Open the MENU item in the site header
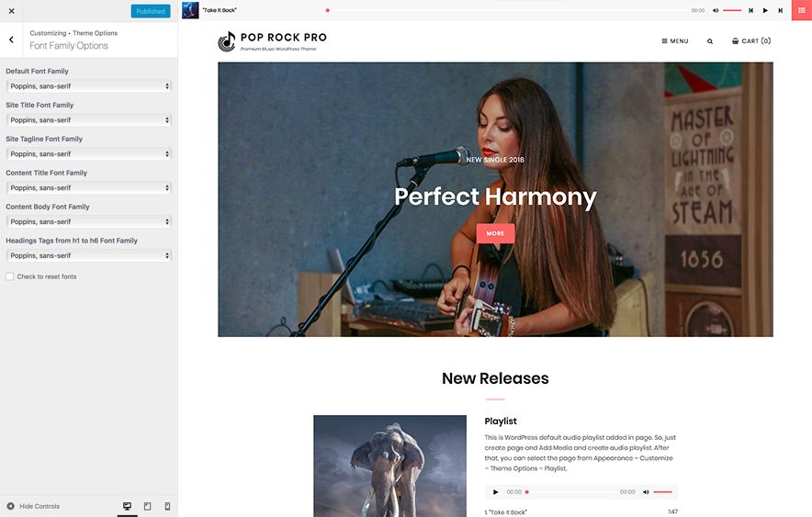Viewport: 812px width, 517px height. tap(675, 41)
